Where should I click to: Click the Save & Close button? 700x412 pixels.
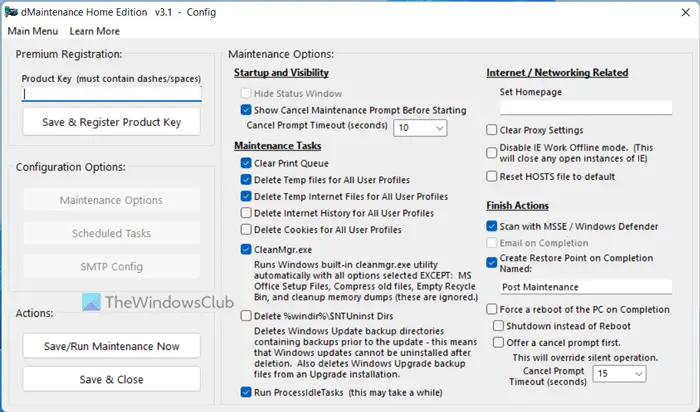click(x=112, y=379)
